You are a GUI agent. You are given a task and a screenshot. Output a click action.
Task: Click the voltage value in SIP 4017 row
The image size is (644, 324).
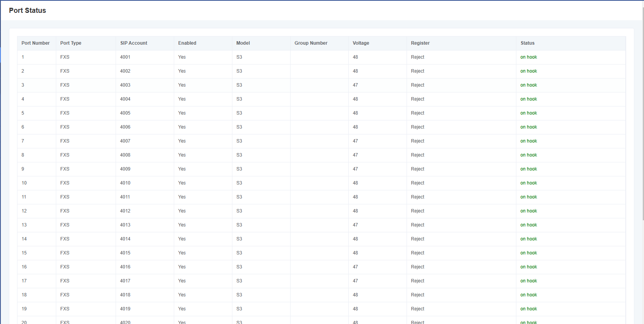tap(355, 281)
